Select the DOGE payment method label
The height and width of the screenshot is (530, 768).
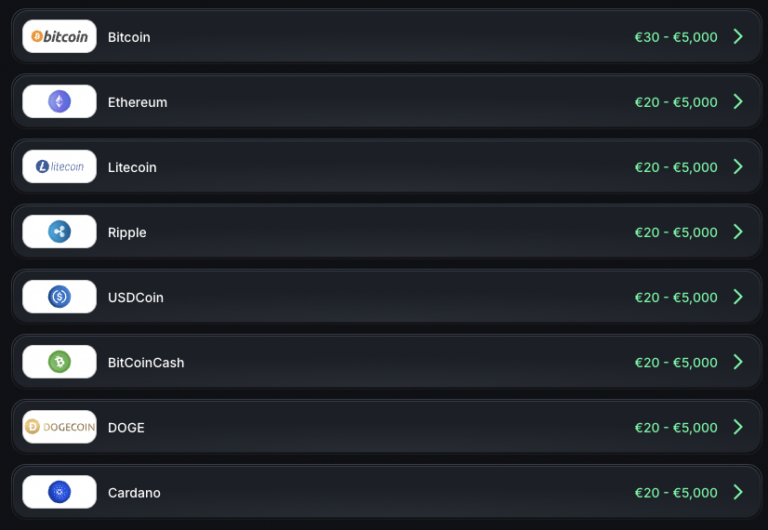[126, 428]
